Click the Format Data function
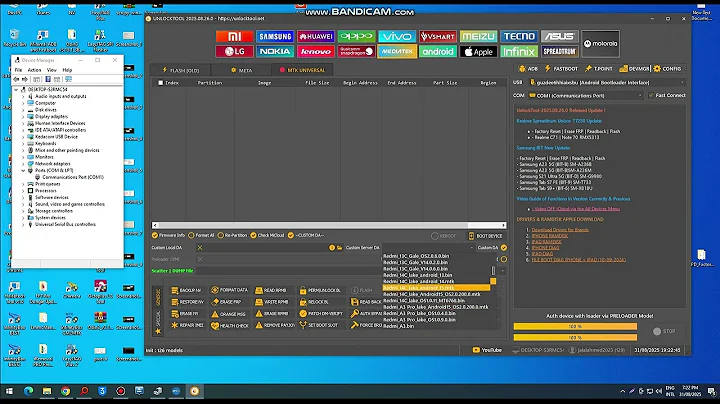Image resolution: width=720 pixels, height=404 pixels. pyautogui.click(x=230, y=290)
